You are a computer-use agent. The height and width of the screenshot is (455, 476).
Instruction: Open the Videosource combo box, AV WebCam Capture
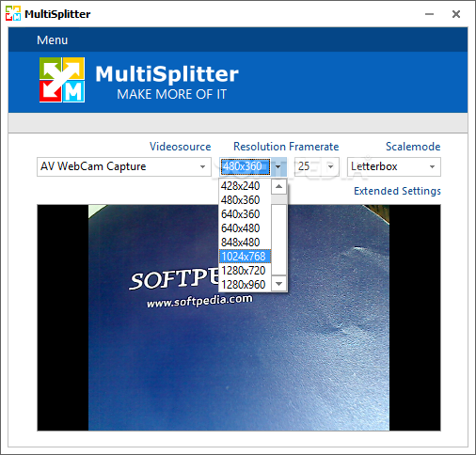[124, 166]
